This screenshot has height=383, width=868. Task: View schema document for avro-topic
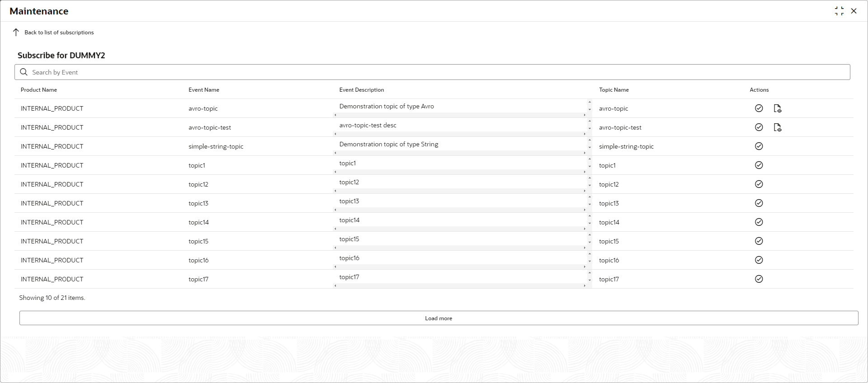pos(777,108)
